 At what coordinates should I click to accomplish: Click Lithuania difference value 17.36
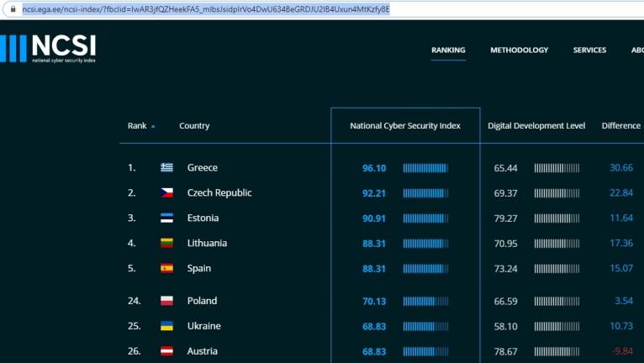point(621,243)
